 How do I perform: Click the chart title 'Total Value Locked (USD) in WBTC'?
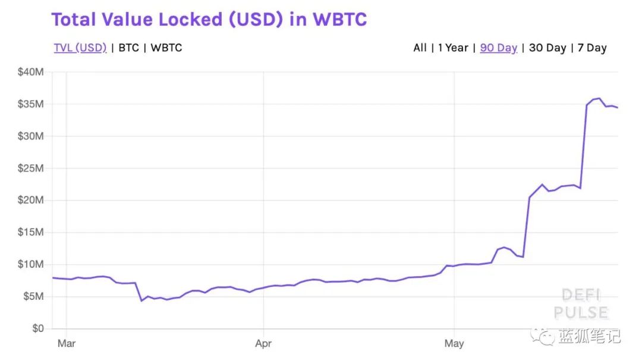209,19
